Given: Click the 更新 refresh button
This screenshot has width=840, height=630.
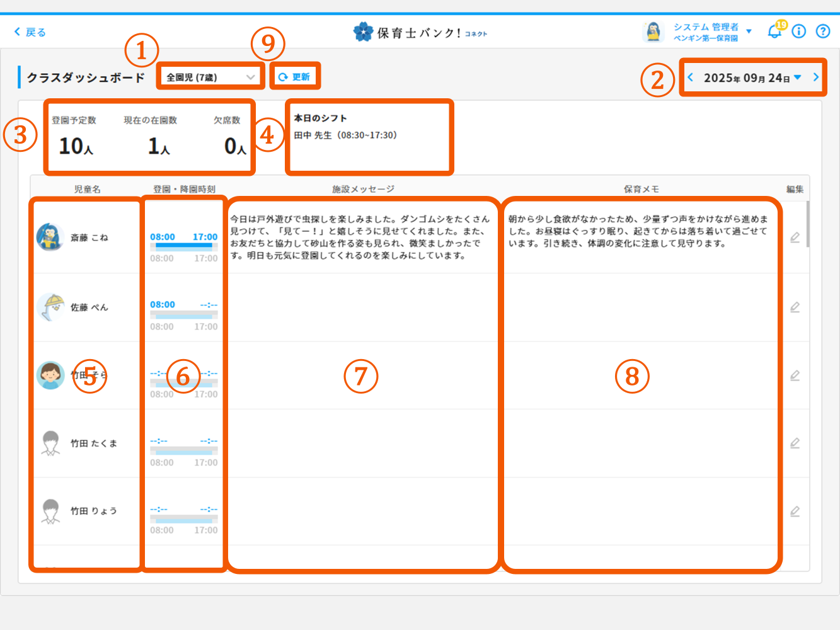Looking at the screenshot, I should coord(295,77).
